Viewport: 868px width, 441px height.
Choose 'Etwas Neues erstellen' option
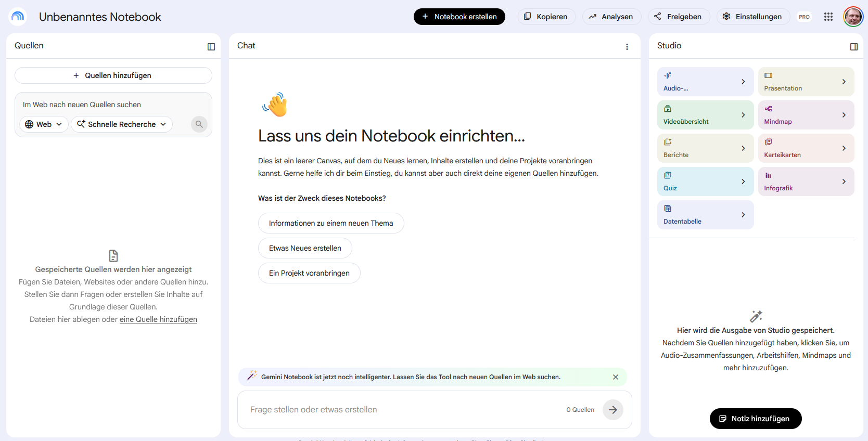pos(305,248)
